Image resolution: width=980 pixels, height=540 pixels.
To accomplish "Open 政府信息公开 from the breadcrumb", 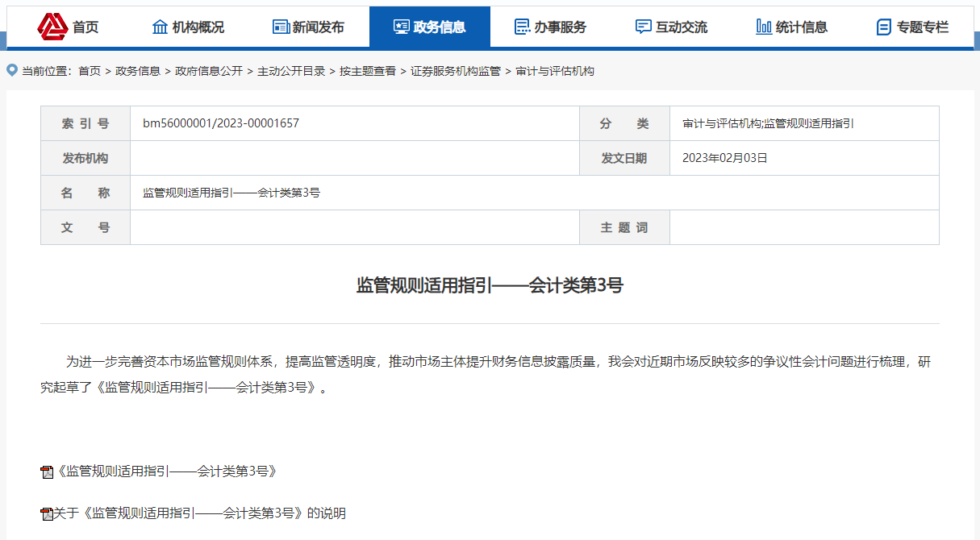I will pos(208,71).
